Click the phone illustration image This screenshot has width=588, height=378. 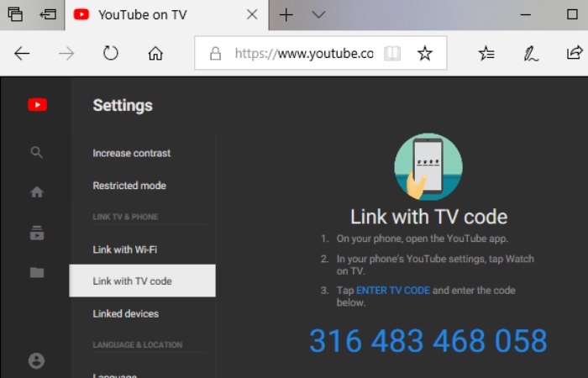click(x=428, y=167)
